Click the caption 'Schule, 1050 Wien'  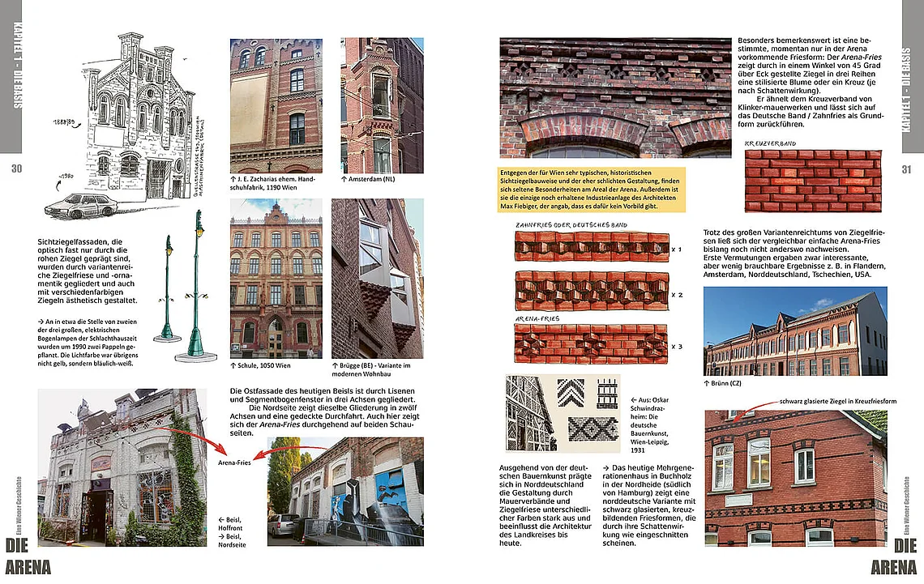tap(260, 365)
